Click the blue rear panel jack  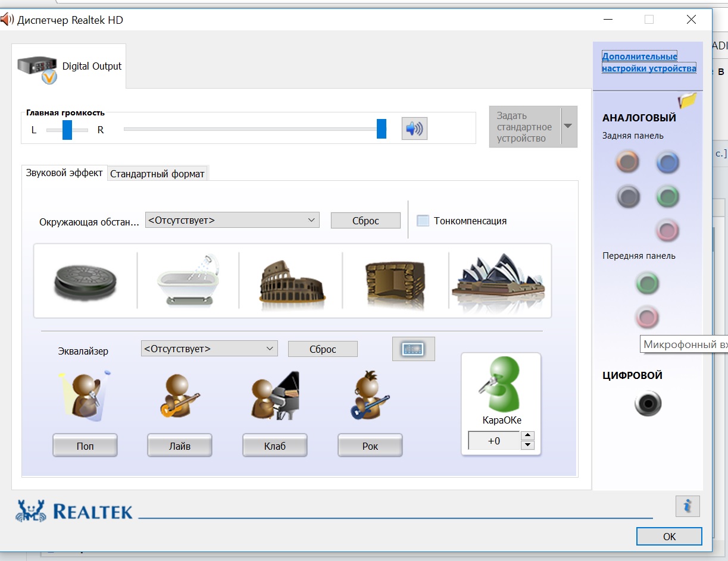[x=667, y=162]
